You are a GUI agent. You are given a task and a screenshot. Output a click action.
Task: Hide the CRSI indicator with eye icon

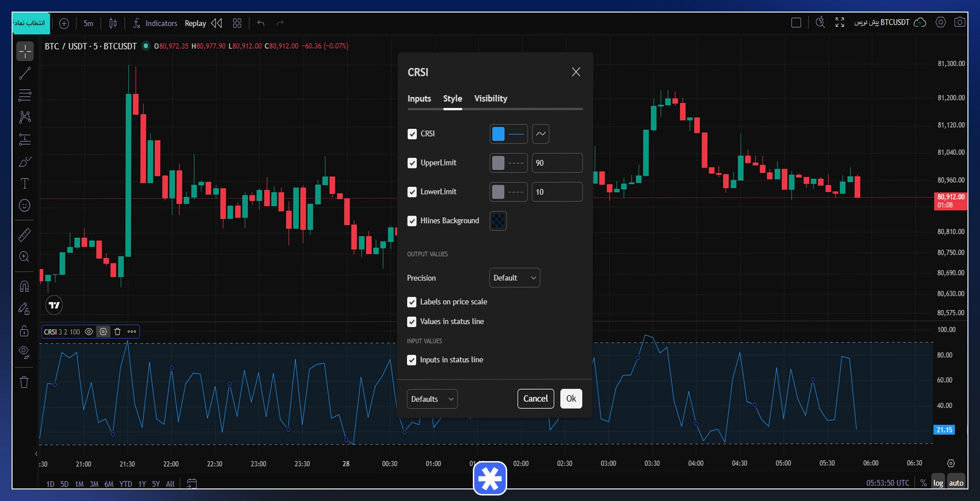pos(89,332)
